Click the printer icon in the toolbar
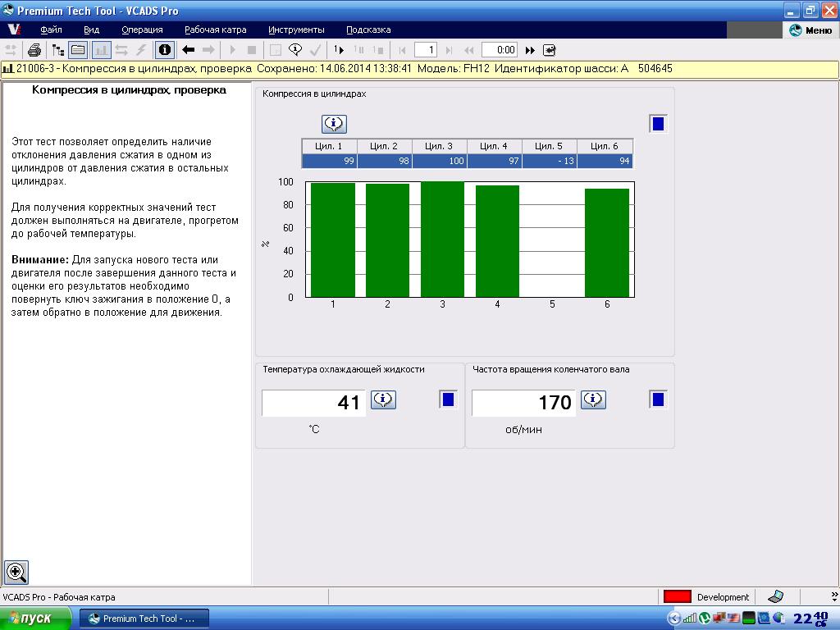 pyautogui.click(x=34, y=50)
